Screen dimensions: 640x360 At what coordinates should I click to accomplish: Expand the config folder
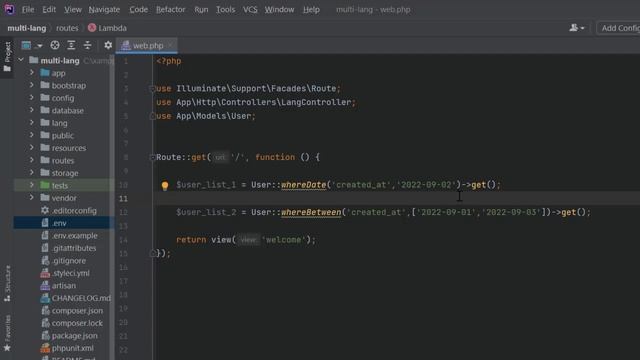[31, 98]
